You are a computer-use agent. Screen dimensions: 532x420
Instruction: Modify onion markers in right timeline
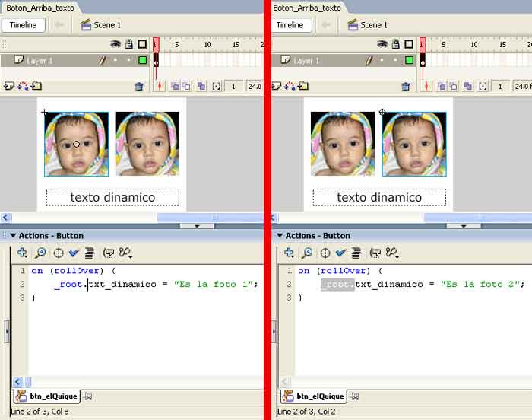tap(483, 86)
